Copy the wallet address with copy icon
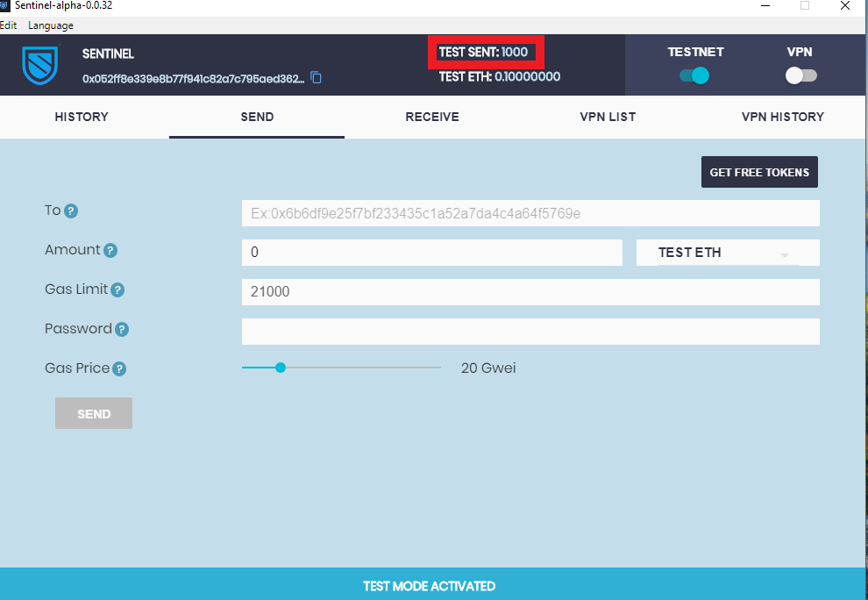Image resolution: width=868 pixels, height=600 pixels. 317,77
